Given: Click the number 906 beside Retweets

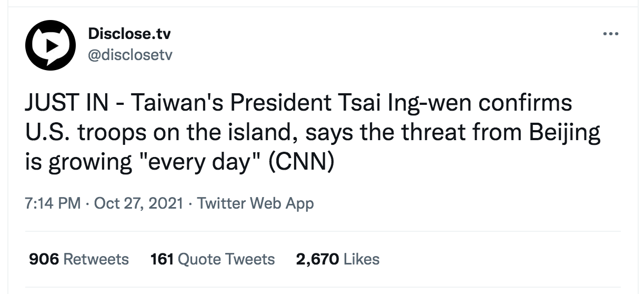Looking at the screenshot, I should 44,259.
